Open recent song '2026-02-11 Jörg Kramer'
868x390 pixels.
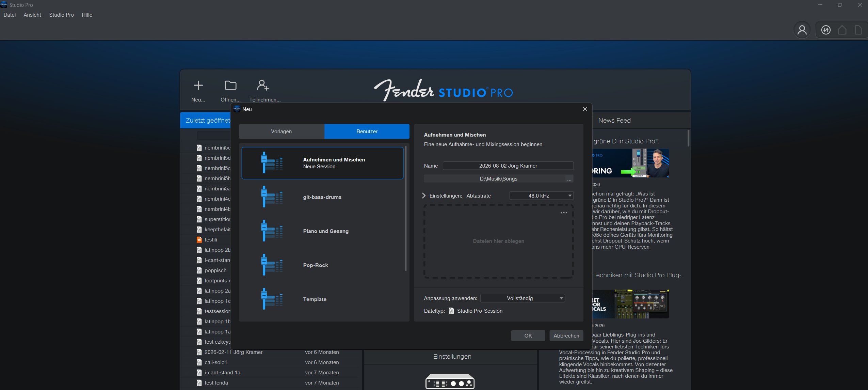coord(233,352)
